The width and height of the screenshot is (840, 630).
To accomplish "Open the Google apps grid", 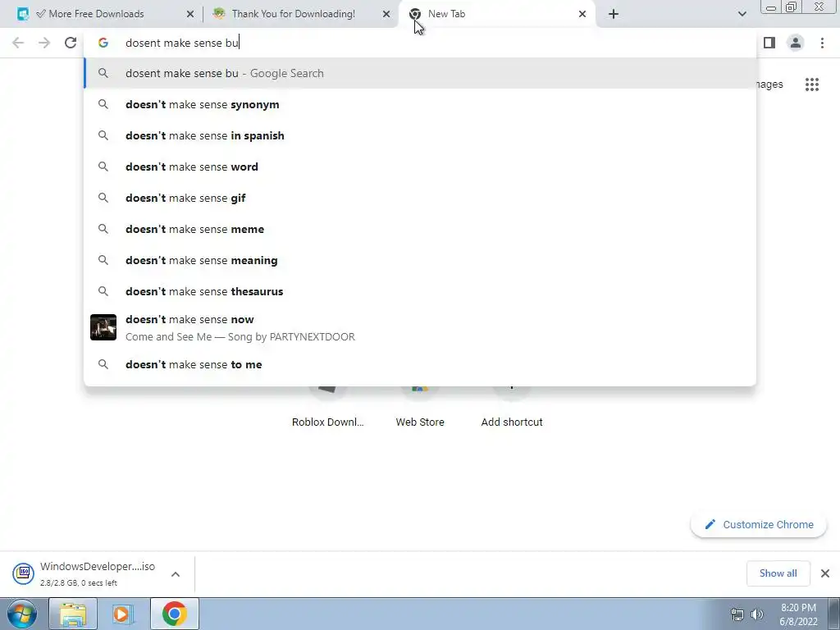I will pos(811,84).
